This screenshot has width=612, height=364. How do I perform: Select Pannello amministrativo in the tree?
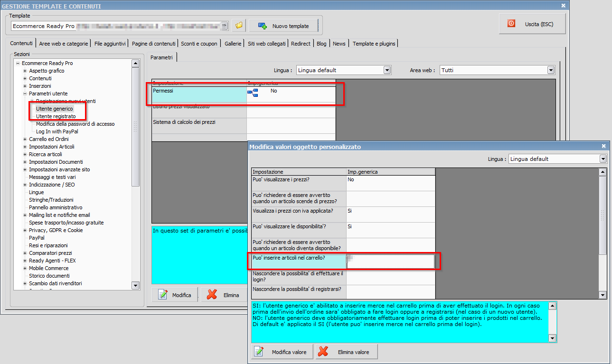(56, 207)
